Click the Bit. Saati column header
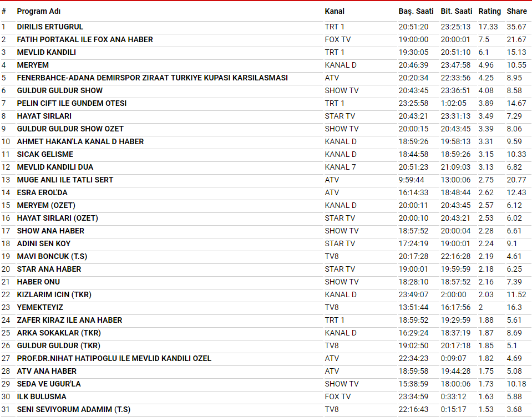The image size is (532, 417). click(x=457, y=11)
